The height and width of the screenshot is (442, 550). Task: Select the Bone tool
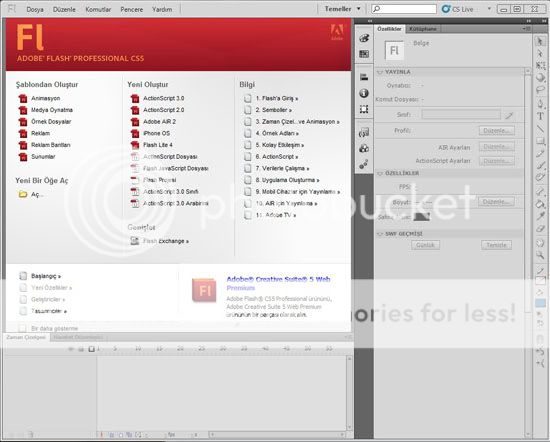pos(541,192)
